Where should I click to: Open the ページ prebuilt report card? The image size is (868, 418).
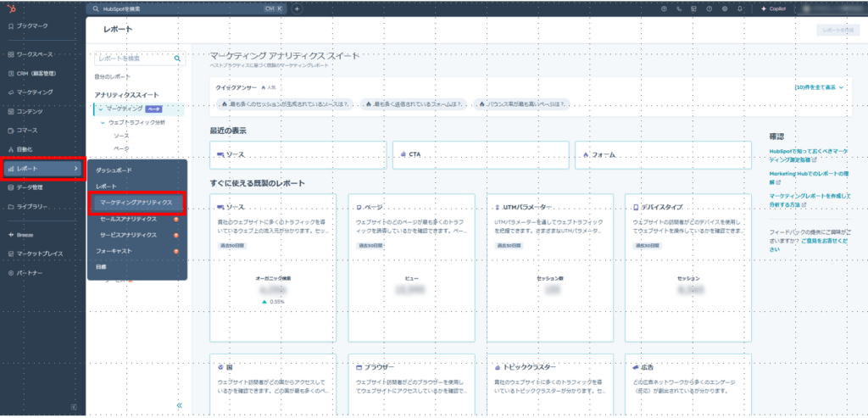(x=411, y=267)
